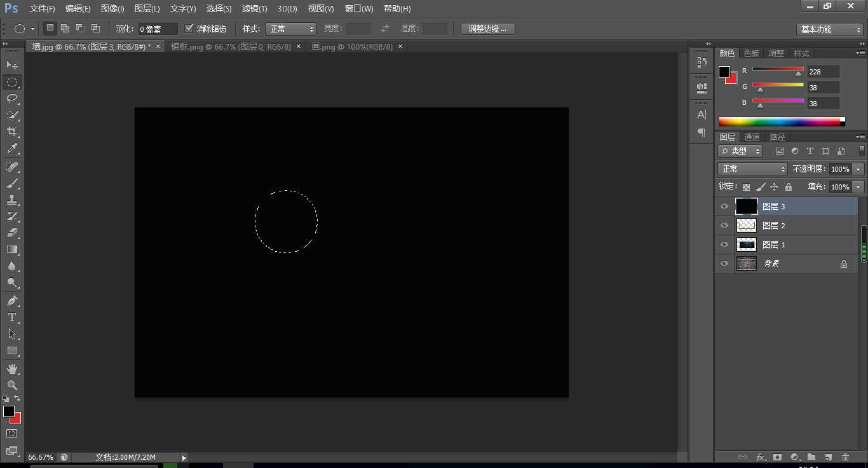
Task: Open status bar info arrow
Action: click(x=184, y=457)
